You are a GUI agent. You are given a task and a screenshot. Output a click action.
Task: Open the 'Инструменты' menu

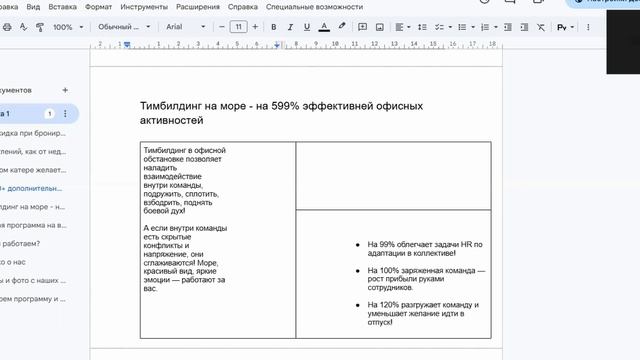pos(144,7)
